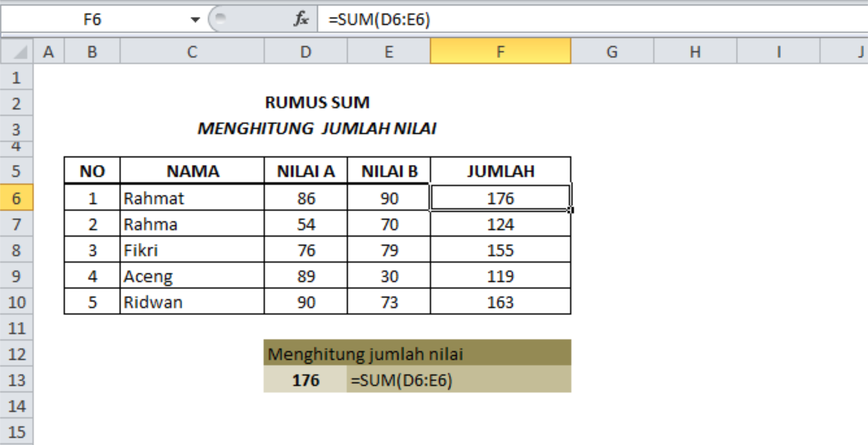The height and width of the screenshot is (445, 868).
Task: Click Rahma's Nilai A value 54
Action: coord(306,224)
